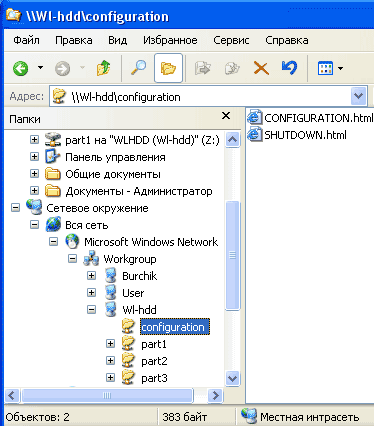This screenshot has width=374, height=426.
Task: Select Панель управления in the tree
Action: pos(115,157)
